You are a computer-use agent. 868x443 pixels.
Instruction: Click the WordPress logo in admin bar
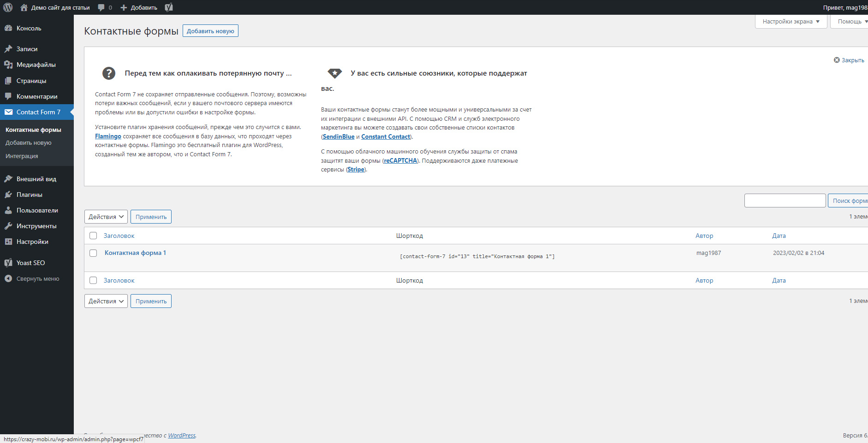(8, 7)
